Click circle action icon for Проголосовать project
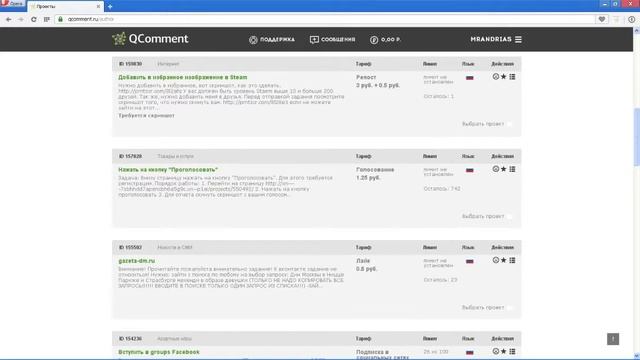Viewport: 640px width, 360px height. 496,169
